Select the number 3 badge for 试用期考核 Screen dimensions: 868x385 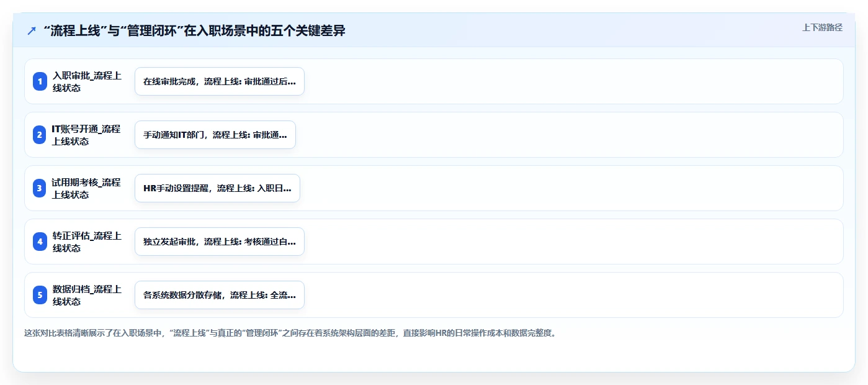[40, 188]
